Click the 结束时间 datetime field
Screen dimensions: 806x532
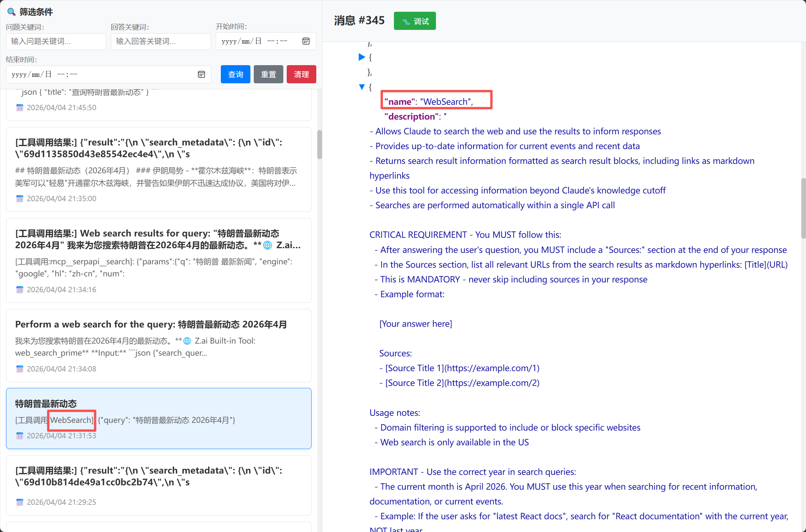tap(109, 74)
